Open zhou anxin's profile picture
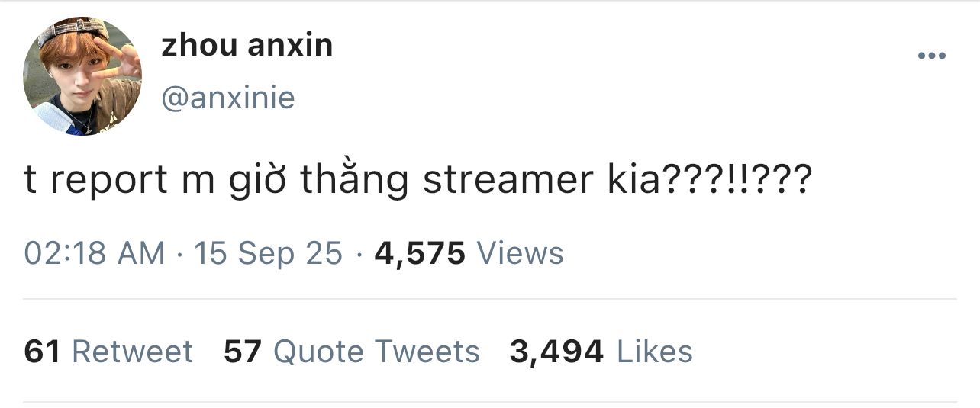980x408 pixels. point(82,76)
